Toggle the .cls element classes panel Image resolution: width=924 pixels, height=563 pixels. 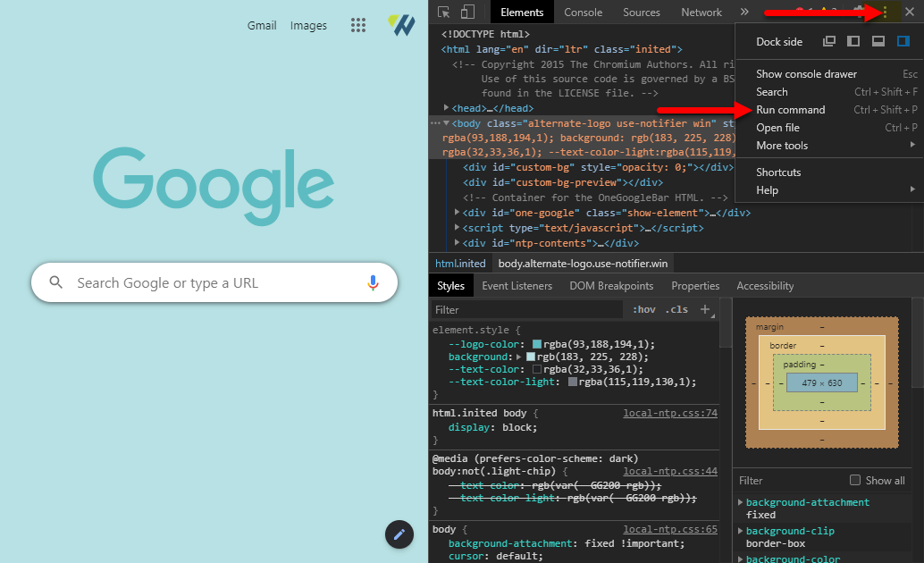pyautogui.click(x=676, y=309)
